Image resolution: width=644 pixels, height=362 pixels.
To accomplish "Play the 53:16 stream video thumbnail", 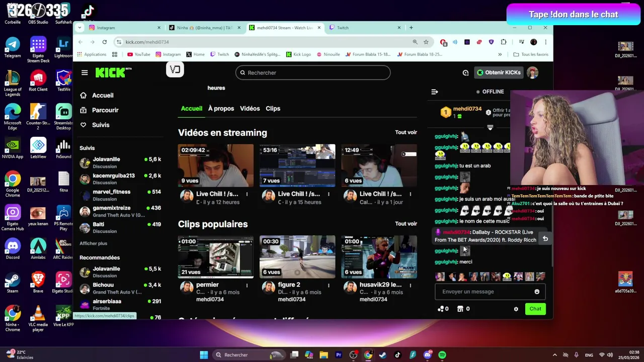I will coord(297,165).
